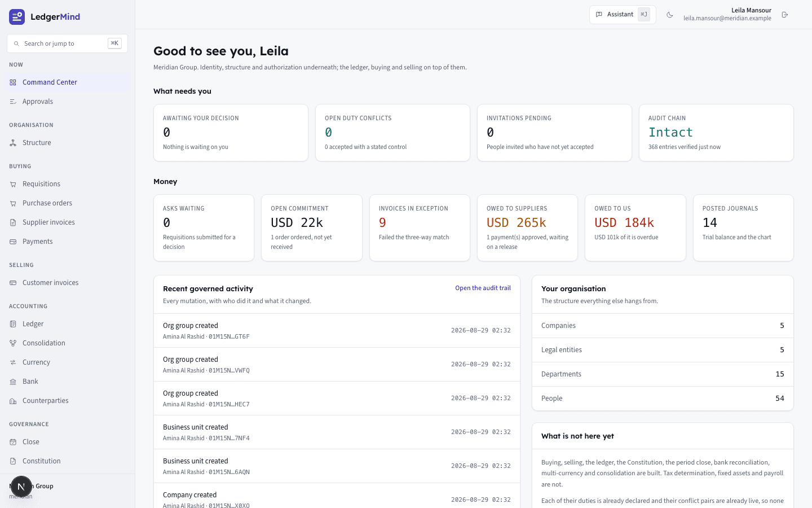This screenshot has height=508, width=812.
Task: Click the Audit Chain Intact card
Action: pyautogui.click(x=716, y=133)
